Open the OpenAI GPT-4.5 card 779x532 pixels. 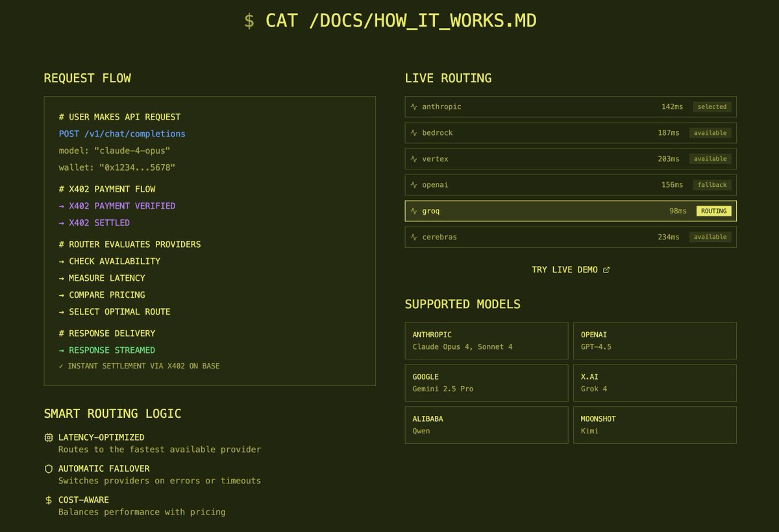click(x=655, y=341)
